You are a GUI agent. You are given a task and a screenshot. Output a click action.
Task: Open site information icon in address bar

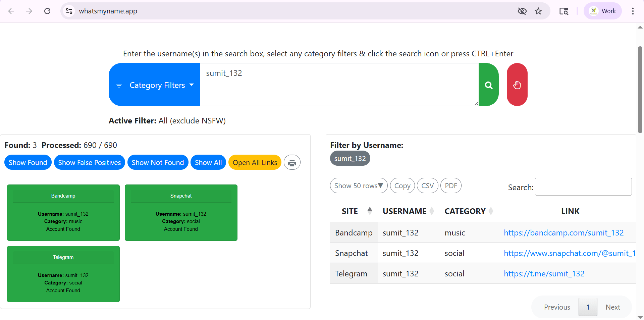69,11
